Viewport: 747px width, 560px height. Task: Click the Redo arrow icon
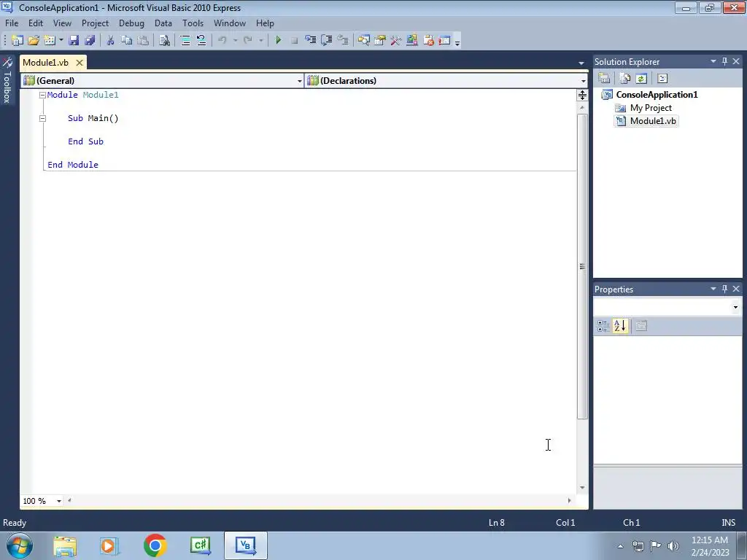point(248,41)
